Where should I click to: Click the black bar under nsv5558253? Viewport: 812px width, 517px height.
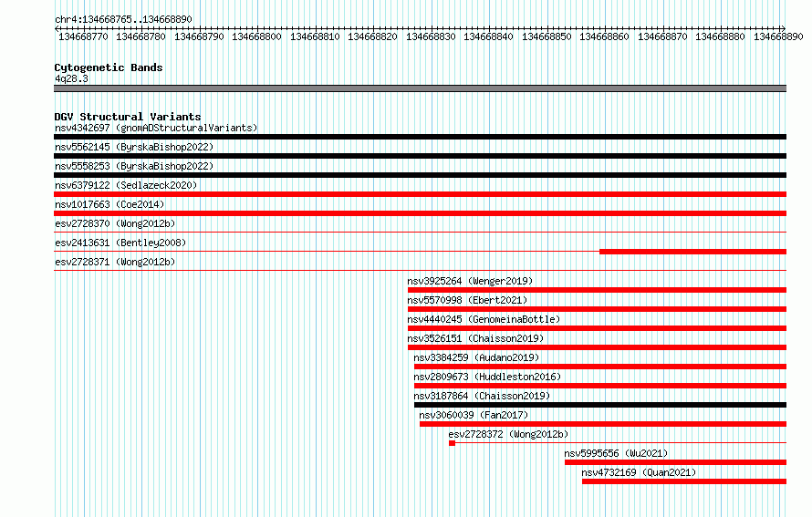(x=420, y=175)
